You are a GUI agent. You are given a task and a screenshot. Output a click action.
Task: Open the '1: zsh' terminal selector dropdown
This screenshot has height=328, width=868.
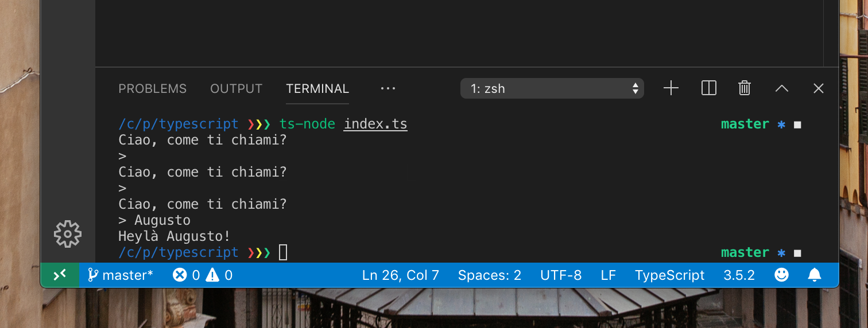552,89
